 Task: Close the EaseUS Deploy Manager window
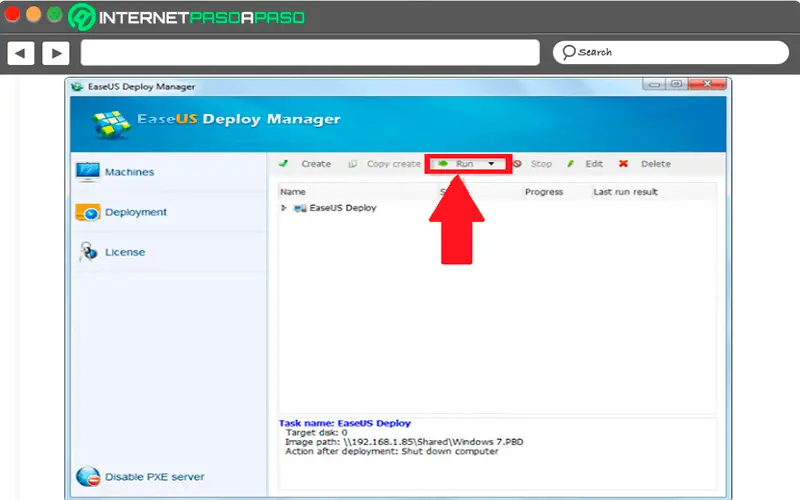pos(707,84)
